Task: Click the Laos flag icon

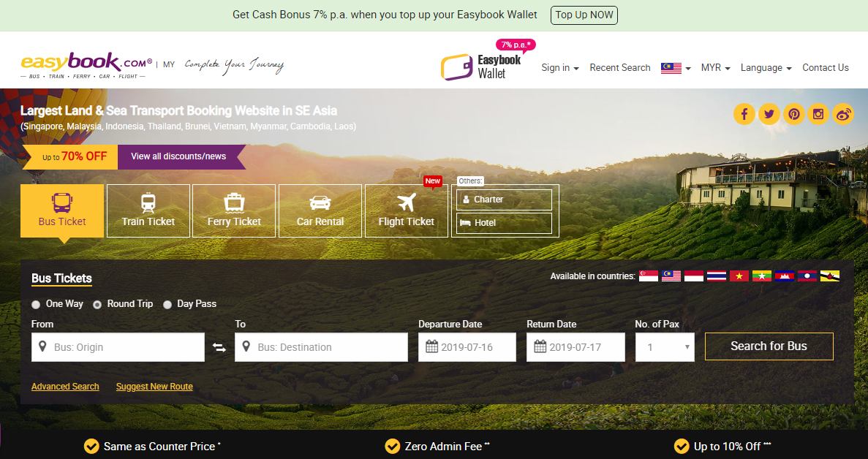Action: point(807,276)
